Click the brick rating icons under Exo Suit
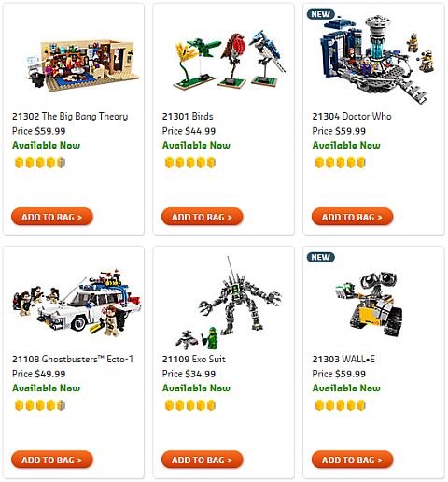Viewport: 448px width, 482px height. coord(190,405)
